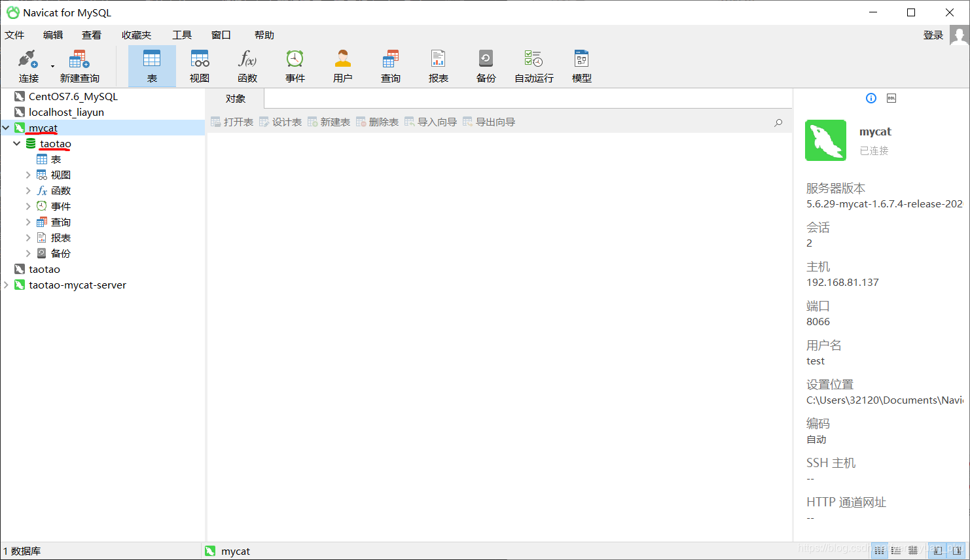Expand the 备份 tree node

[28, 253]
